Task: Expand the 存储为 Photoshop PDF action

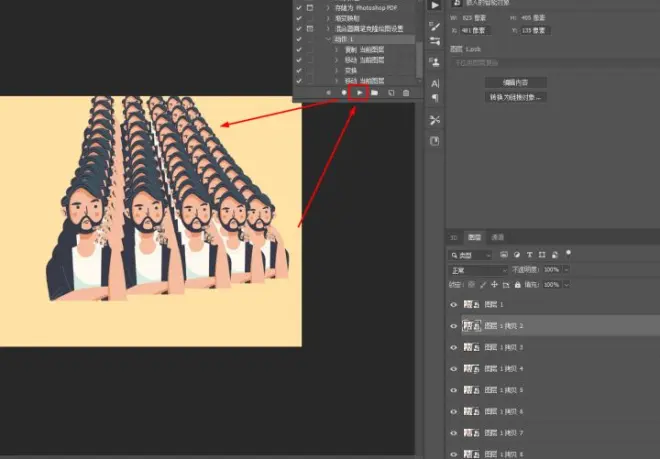Action: 328,8
